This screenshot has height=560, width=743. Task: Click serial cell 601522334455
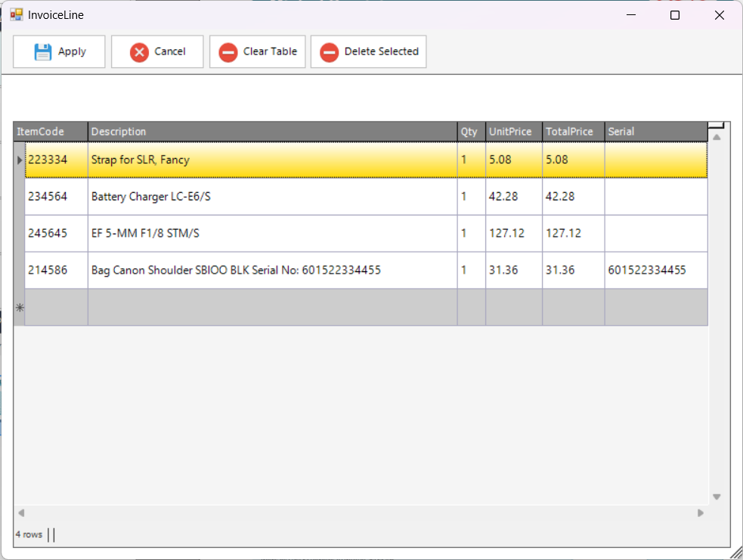655,271
